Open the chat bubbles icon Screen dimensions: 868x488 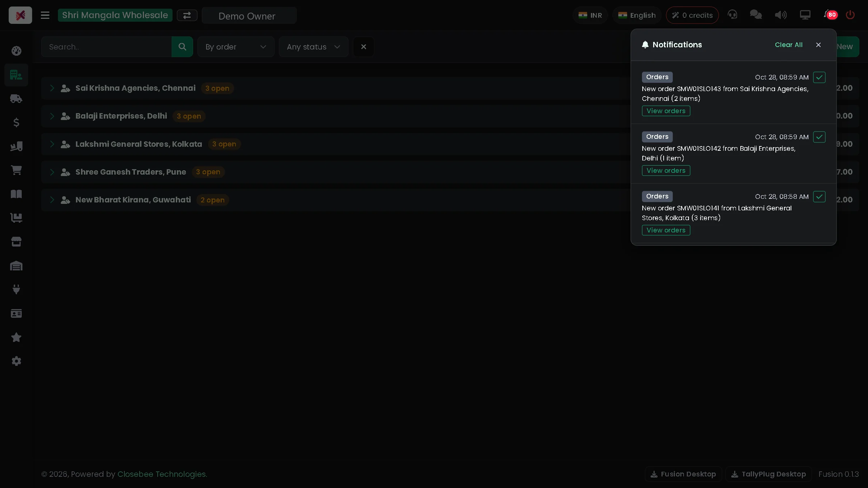coord(756,15)
